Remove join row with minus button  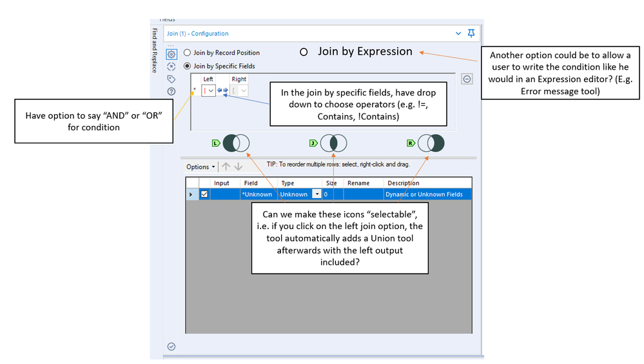(x=467, y=79)
